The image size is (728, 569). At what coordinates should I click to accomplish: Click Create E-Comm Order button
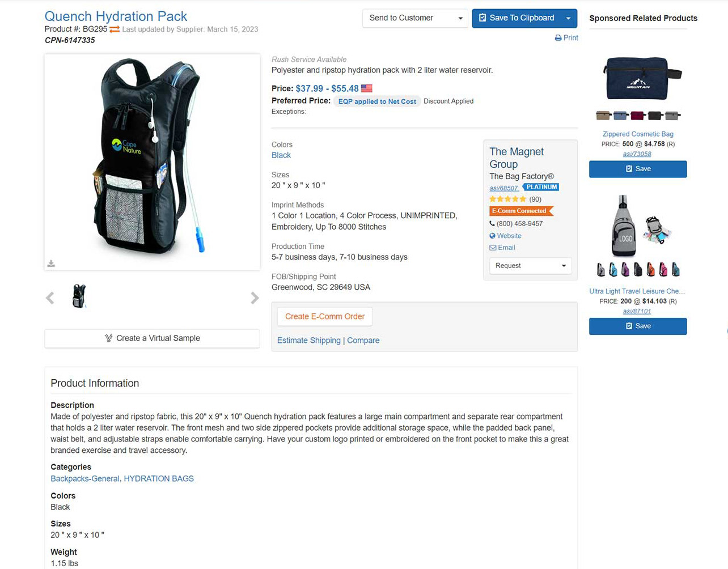[325, 317]
